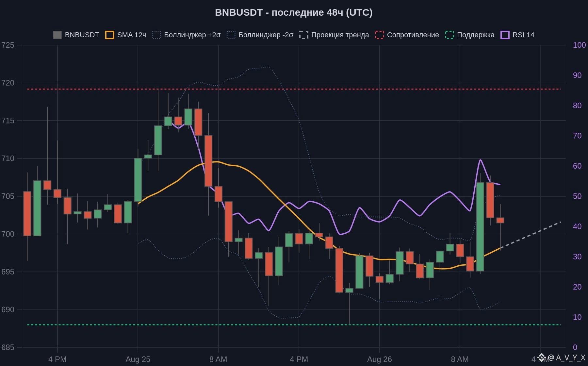Click the RSI axis label 70
This screenshot has width=588, height=366.
pyautogui.click(x=577, y=136)
